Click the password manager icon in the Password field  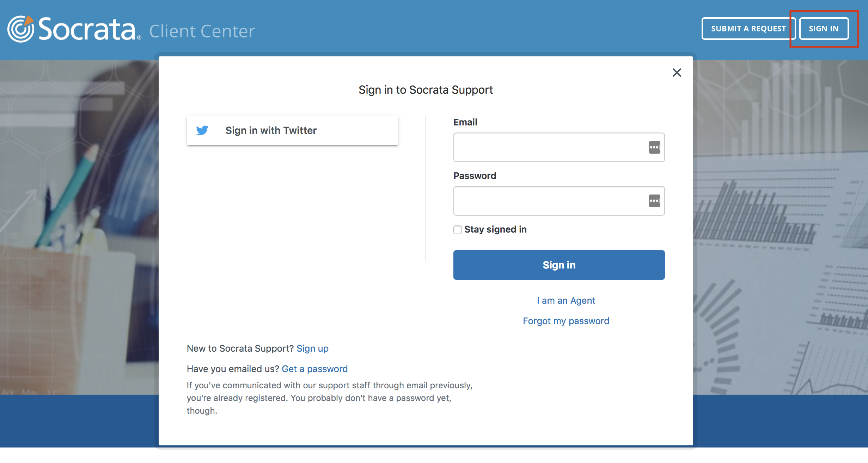(x=654, y=201)
